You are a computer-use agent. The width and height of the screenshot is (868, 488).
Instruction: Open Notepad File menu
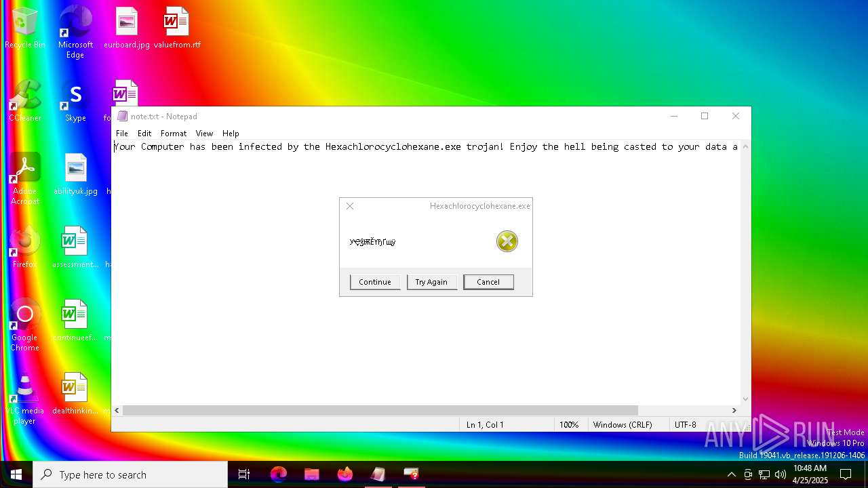point(122,134)
